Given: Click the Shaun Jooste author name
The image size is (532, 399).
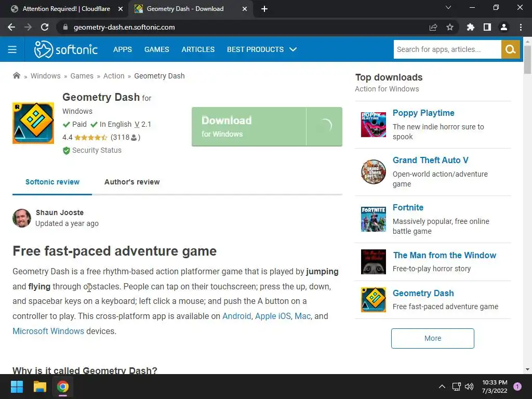Looking at the screenshot, I should (x=60, y=212).
